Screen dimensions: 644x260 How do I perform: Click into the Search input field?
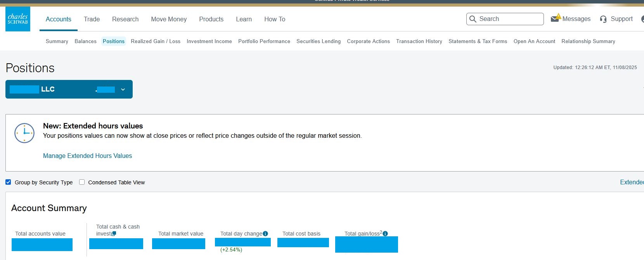point(505,19)
